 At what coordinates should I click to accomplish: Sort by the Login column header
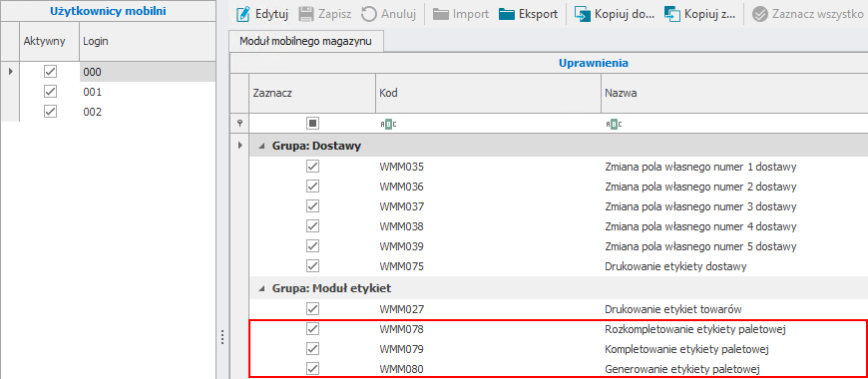point(148,41)
